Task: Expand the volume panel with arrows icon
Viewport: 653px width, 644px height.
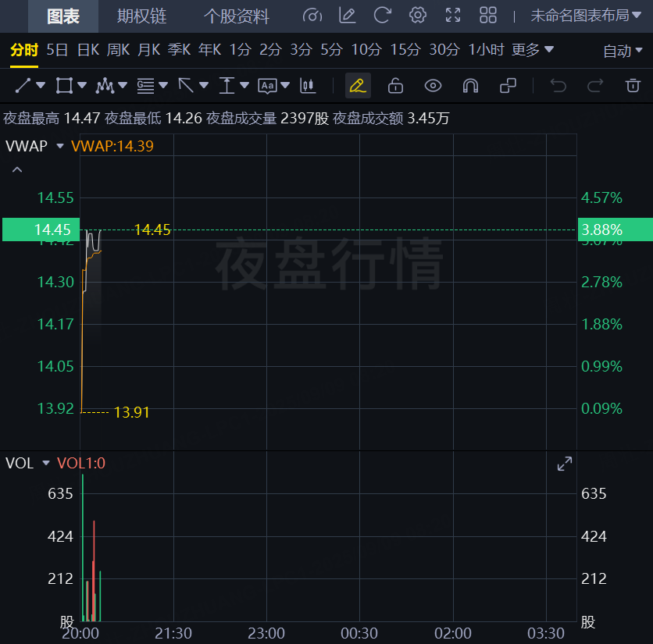Action: coord(564,464)
